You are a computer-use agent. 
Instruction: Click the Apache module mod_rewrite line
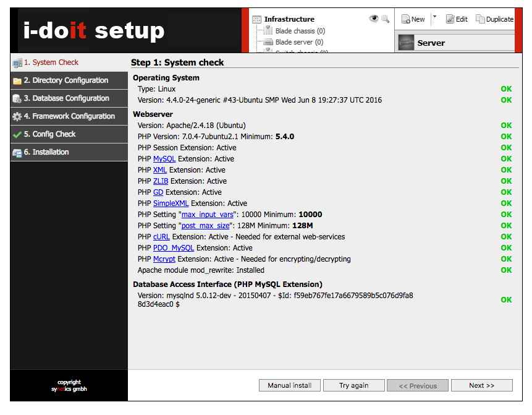[x=201, y=270]
